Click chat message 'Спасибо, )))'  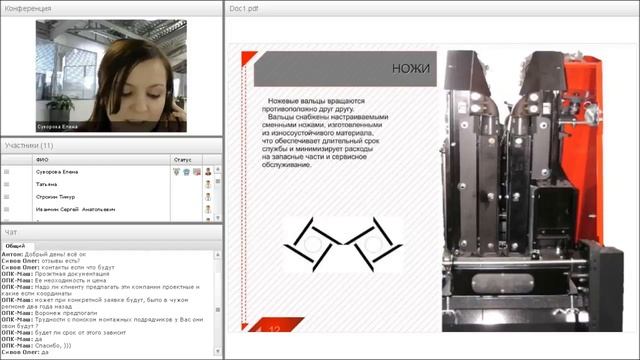click(53, 346)
